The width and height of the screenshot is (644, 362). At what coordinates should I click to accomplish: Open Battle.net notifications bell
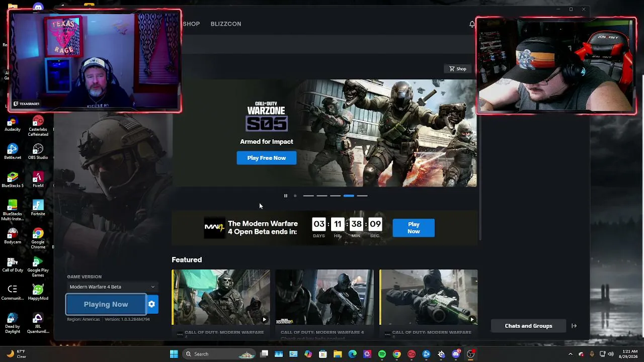click(x=472, y=24)
